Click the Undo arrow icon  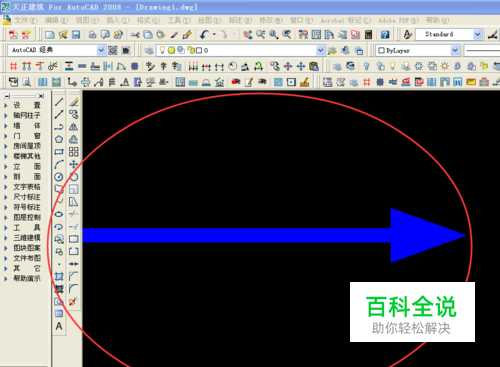point(204,34)
